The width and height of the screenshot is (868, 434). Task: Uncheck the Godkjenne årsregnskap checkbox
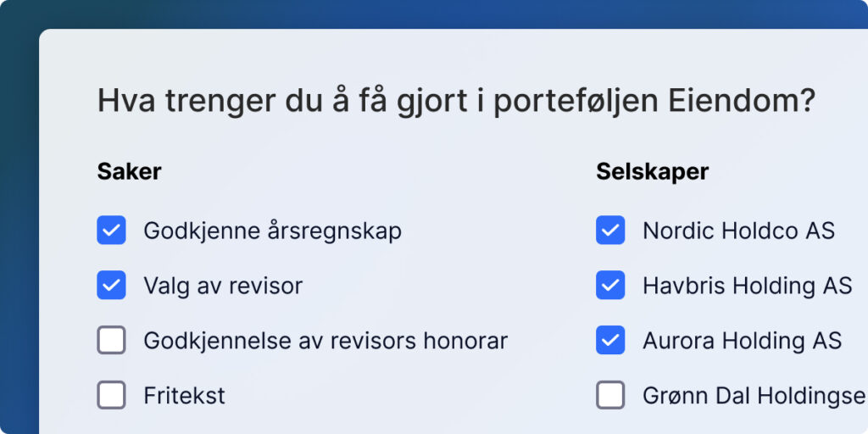pyautogui.click(x=111, y=231)
